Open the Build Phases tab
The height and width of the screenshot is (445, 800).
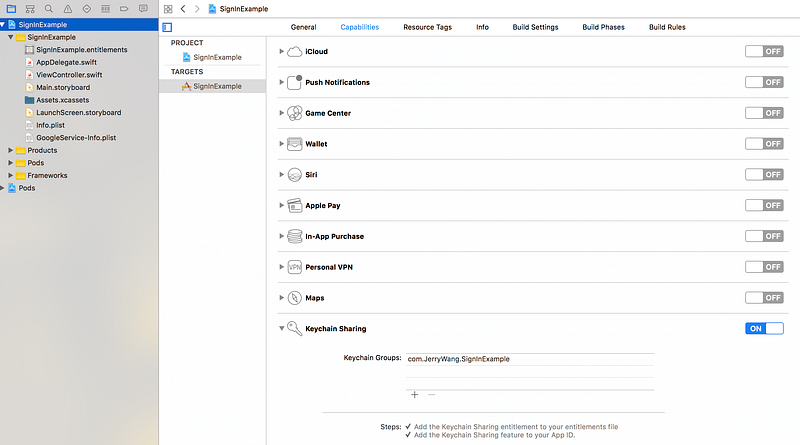[604, 27]
